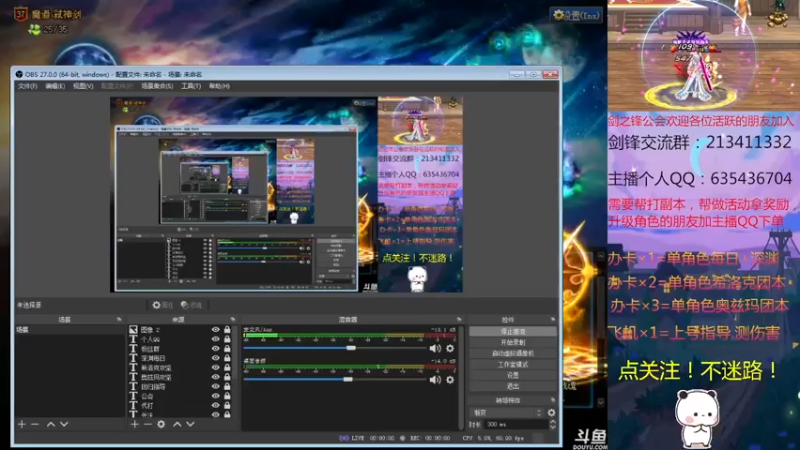Click the 开始录制 button

click(513, 342)
